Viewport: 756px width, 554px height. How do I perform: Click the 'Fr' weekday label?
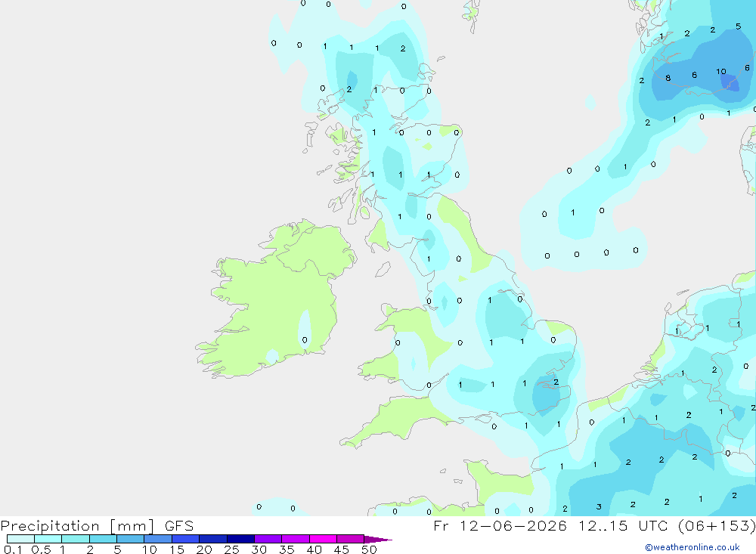point(441,525)
